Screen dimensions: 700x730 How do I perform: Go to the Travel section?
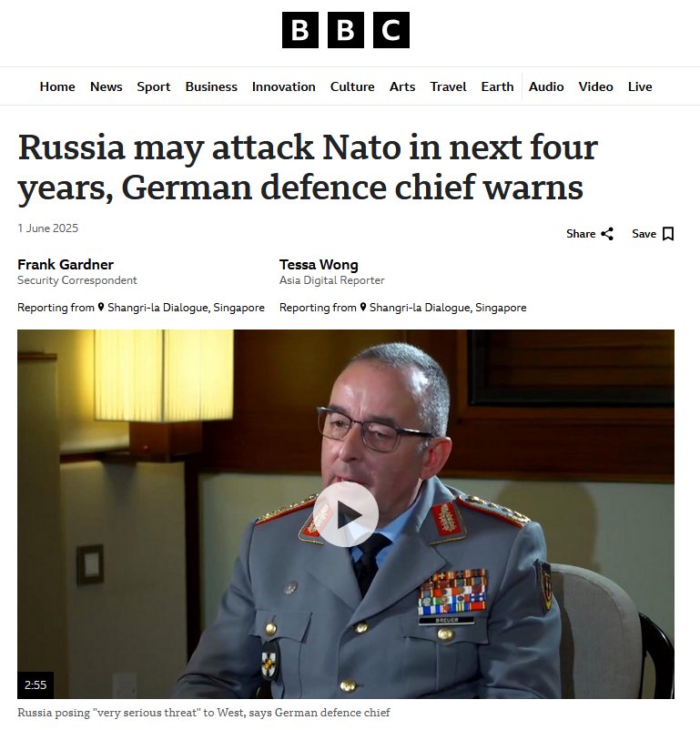pyautogui.click(x=448, y=86)
